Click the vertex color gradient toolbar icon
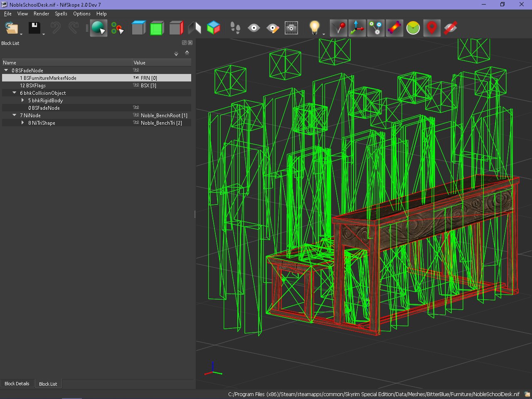This screenshot has width=532, height=399. coord(394,28)
